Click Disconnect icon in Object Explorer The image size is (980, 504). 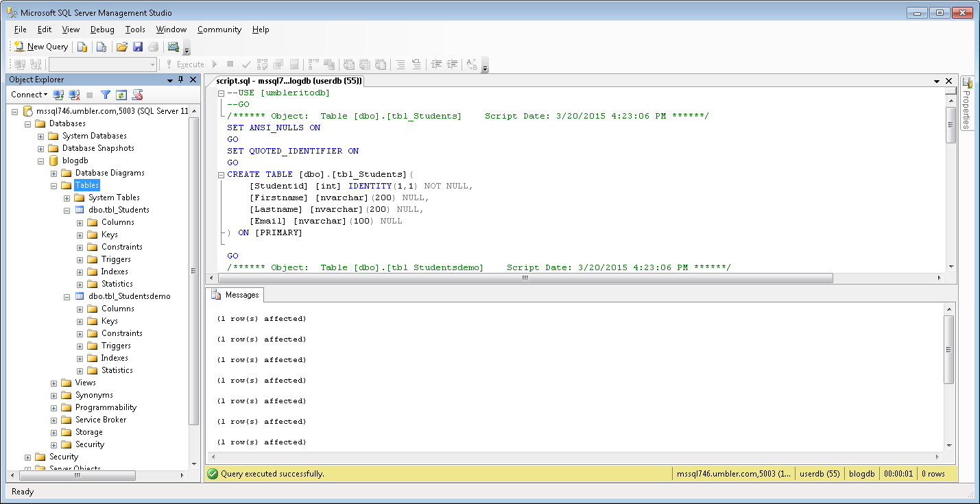pyautogui.click(x=75, y=95)
